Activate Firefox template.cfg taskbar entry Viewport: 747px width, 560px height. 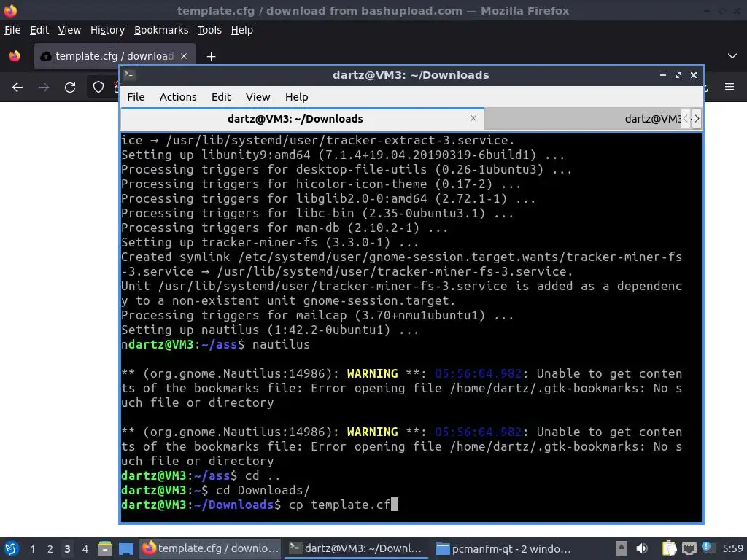pos(210,548)
